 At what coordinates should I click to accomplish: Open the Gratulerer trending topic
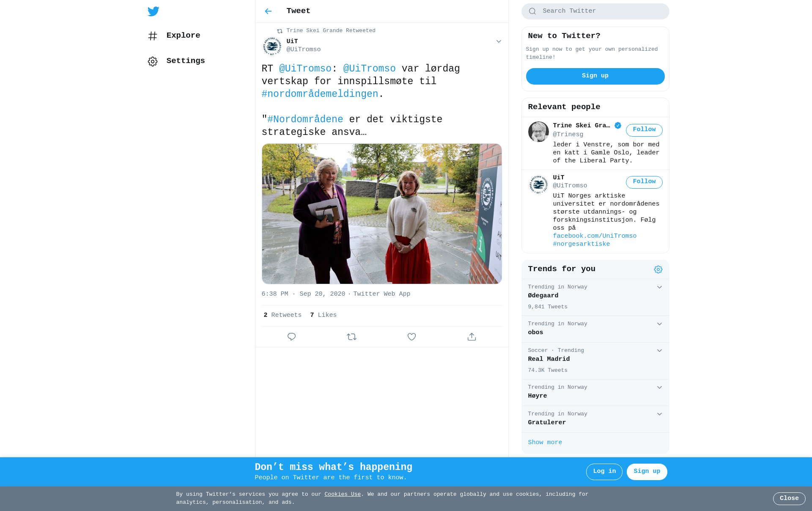click(x=595, y=419)
